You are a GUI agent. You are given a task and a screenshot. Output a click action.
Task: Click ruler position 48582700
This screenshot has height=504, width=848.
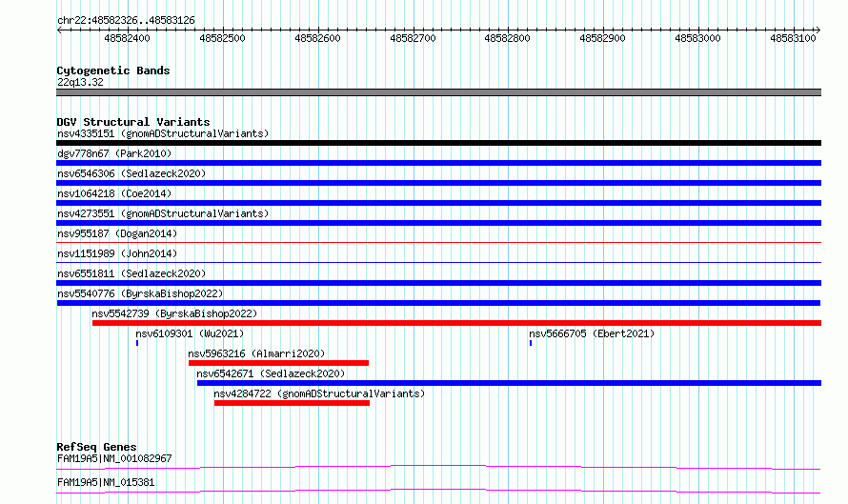[x=413, y=38]
